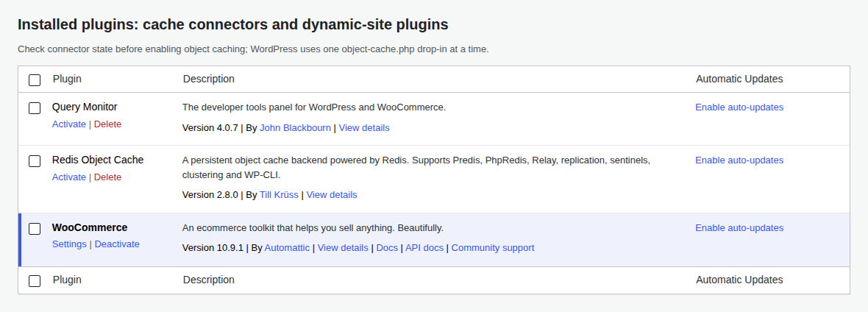The height and width of the screenshot is (312, 868).
Task: Tick the WooCommerce checkbox
Action: point(35,229)
